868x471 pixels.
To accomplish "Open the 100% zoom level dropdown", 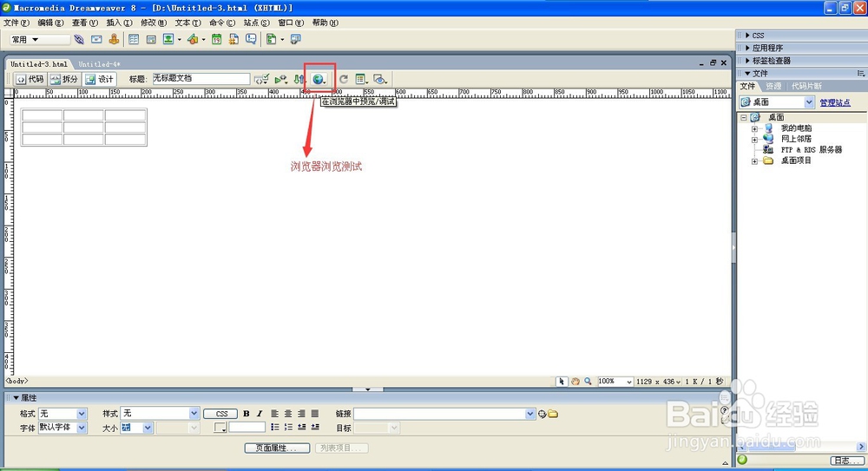I will point(628,382).
